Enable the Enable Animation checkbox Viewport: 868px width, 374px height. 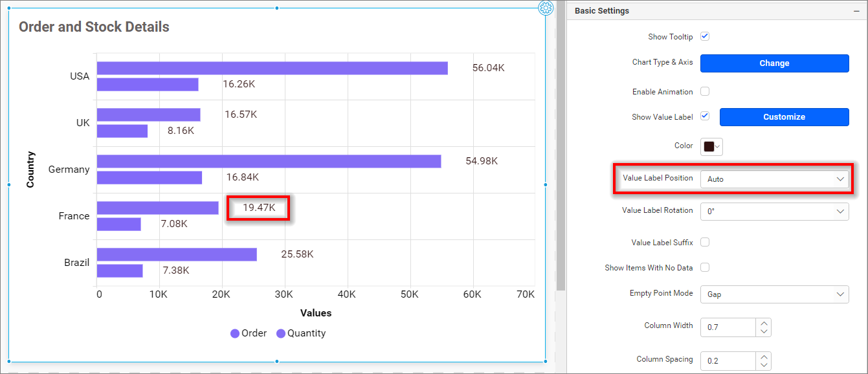[705, 91]
